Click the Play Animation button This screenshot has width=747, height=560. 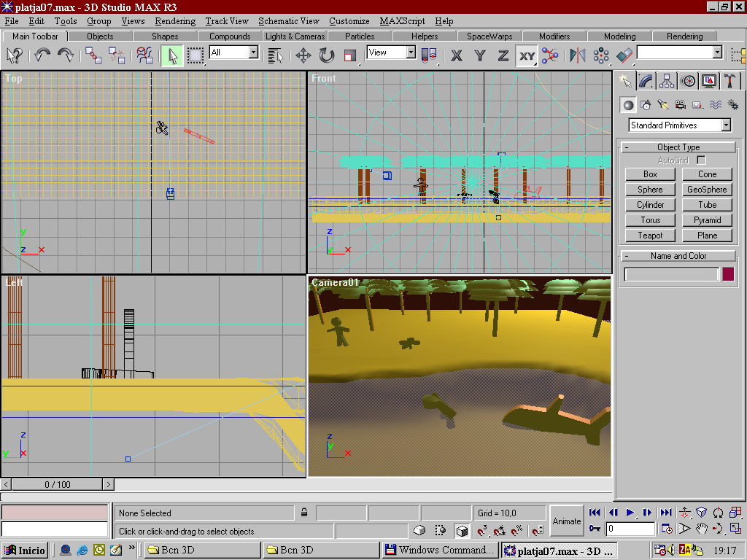point(630,513)
